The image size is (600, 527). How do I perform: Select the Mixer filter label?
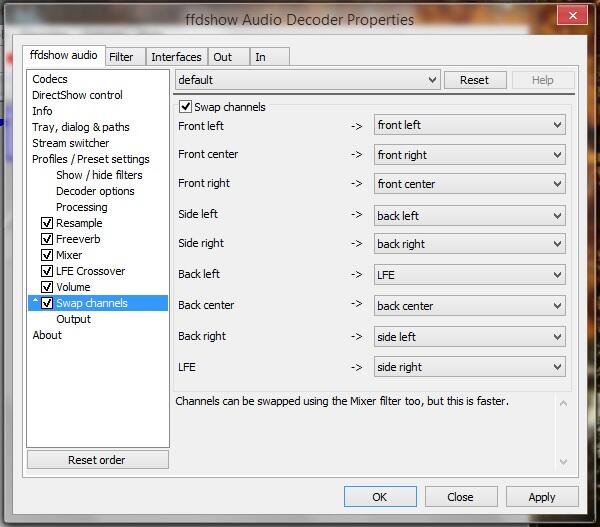click(69, 255)
